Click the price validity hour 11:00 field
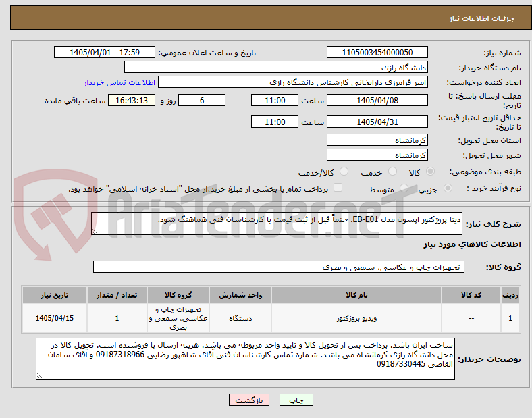Viewport: 532px width, 418px height. coord(275,122)
